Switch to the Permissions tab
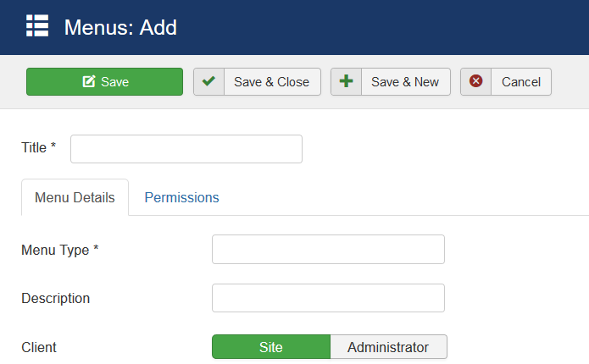This screenshot has height=364, width=589. tap(181, 197)
